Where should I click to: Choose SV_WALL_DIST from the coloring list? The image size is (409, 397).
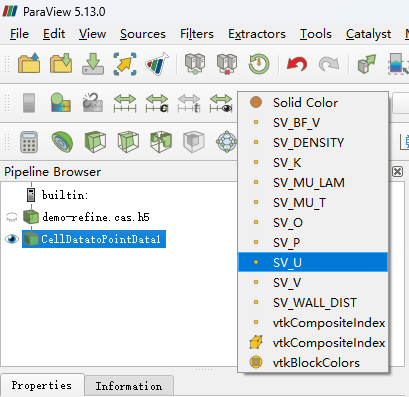(x=313, y=302)
